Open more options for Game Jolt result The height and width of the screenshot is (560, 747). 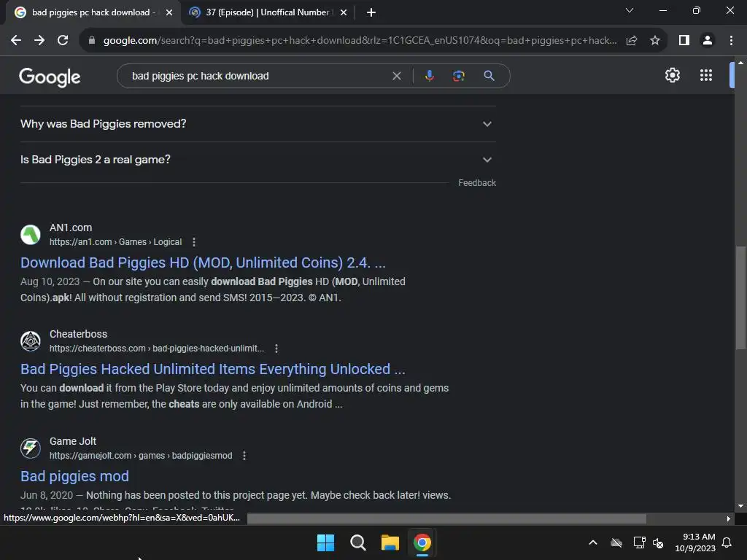pos(244,456)
